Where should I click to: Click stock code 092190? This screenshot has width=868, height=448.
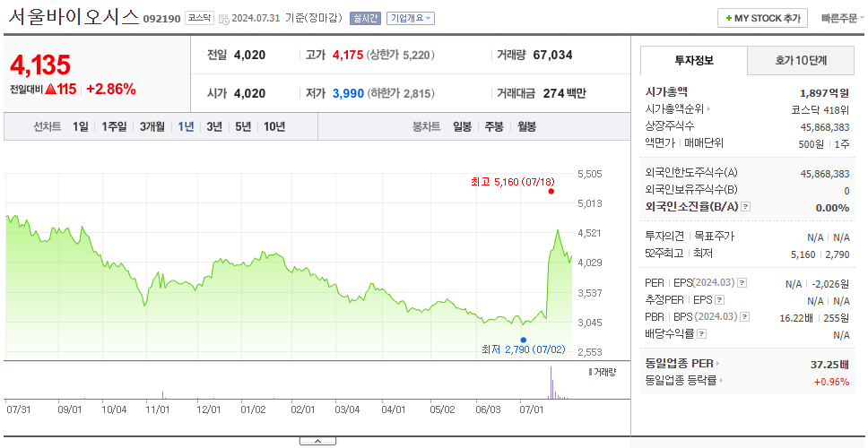point(161,19)
